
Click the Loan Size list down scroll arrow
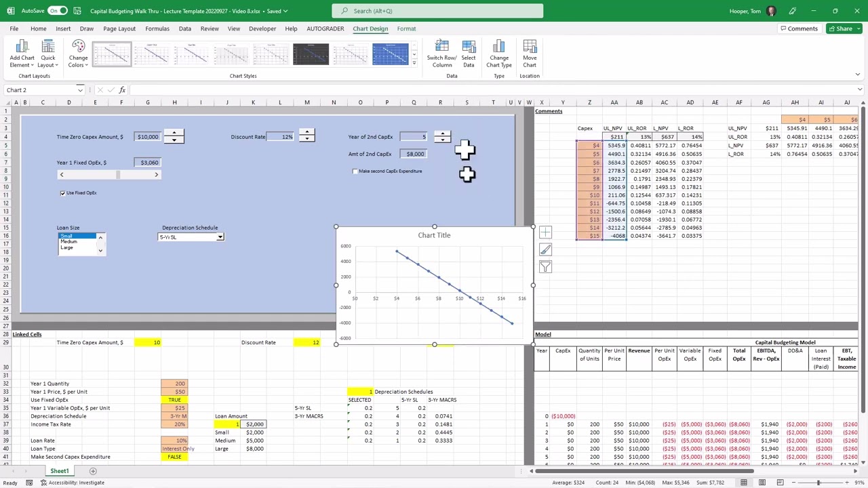[x=100, y=251]
